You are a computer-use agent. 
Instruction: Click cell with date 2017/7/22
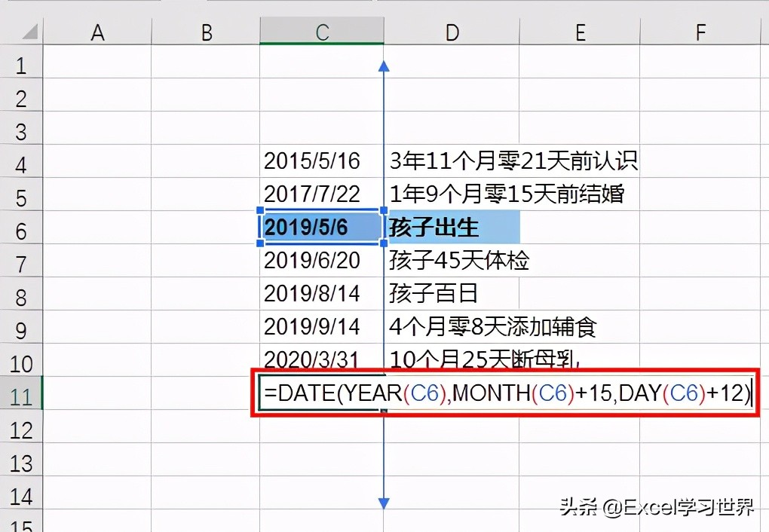click(x=322, y=194)
